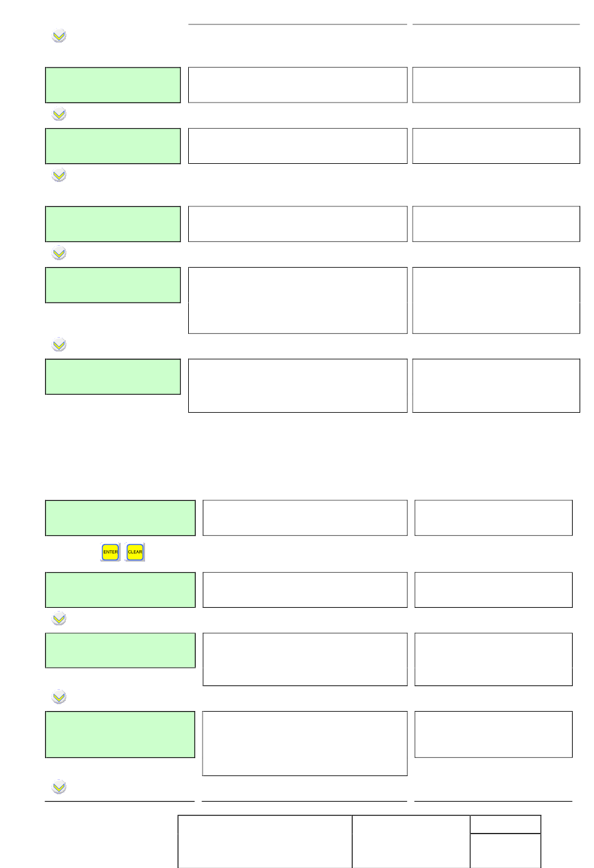
Task: Click the small top-right cell of the footer table
Action: (505, 824)
